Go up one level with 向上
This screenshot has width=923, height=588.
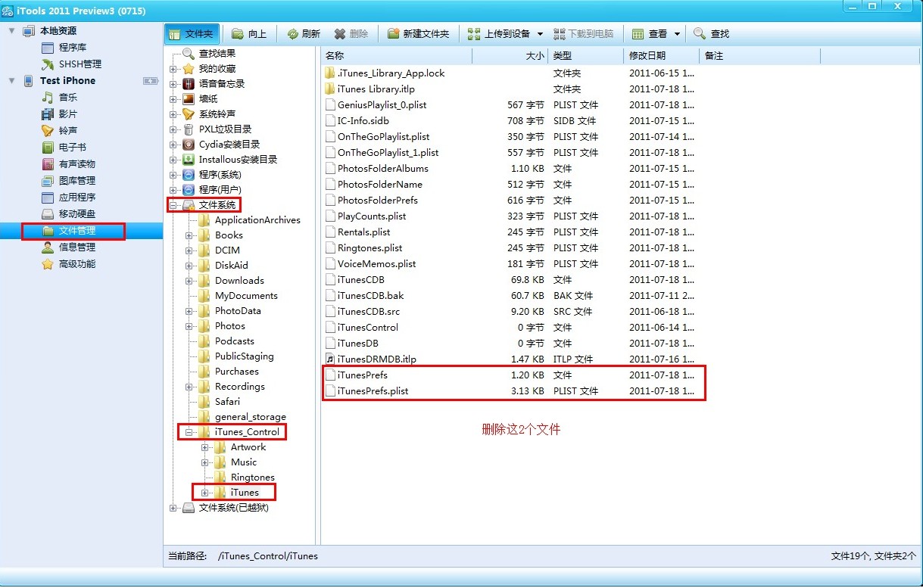(x=249, y=34)
